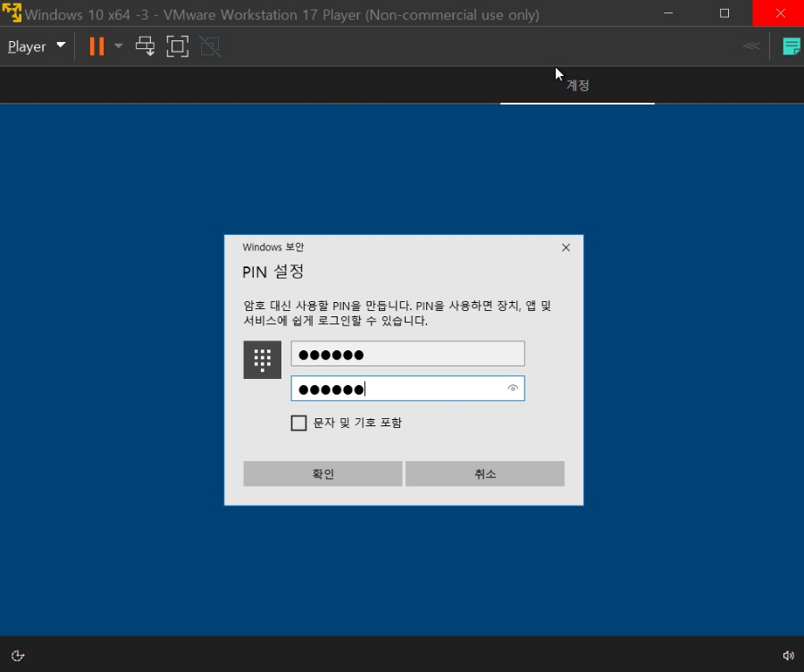Collapse toolbar with double-chevron icon
The image size is (804, 672).
[751, 46]
